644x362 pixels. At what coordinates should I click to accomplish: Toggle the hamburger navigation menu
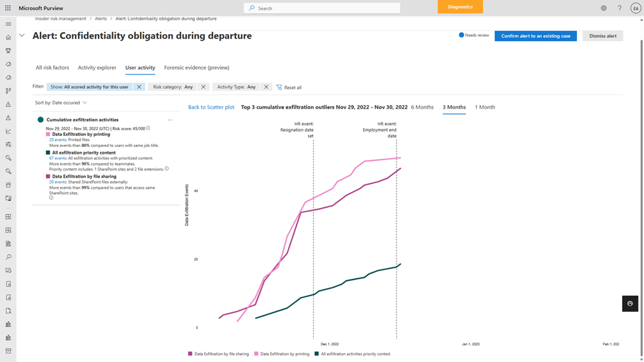8,24
